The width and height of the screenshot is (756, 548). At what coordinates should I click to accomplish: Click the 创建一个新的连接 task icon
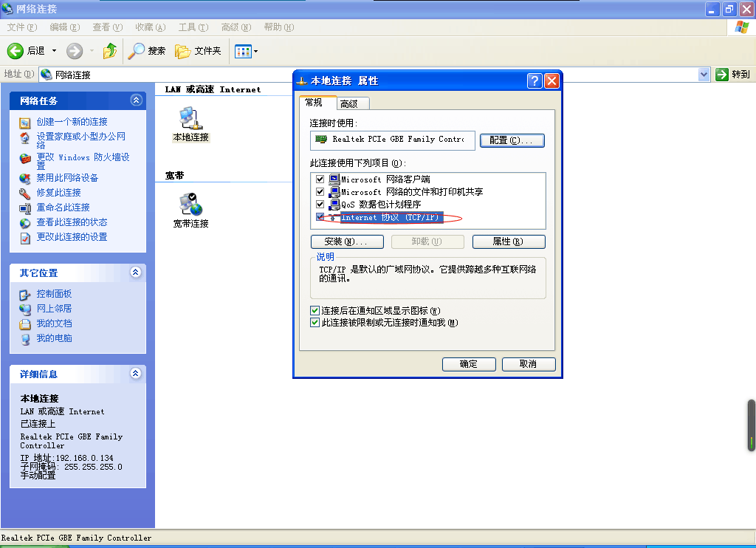tap(24, 123)
